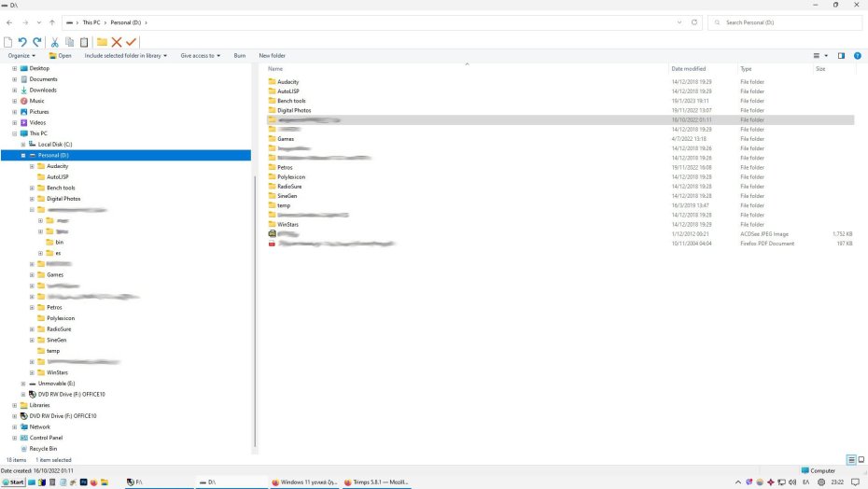Click the yellow folder toolbar icon
The width and height of the screenshot is (868, 489).
102,42
